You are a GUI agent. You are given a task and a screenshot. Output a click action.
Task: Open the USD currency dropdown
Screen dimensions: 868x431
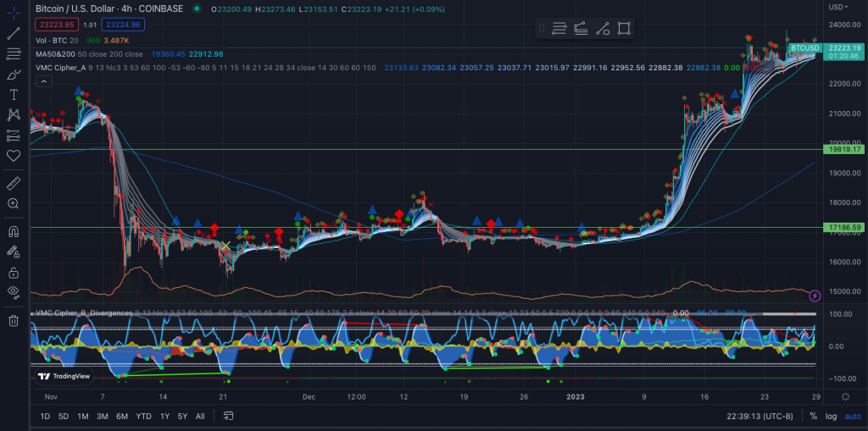pyautogui.click(x=838, y=7)
